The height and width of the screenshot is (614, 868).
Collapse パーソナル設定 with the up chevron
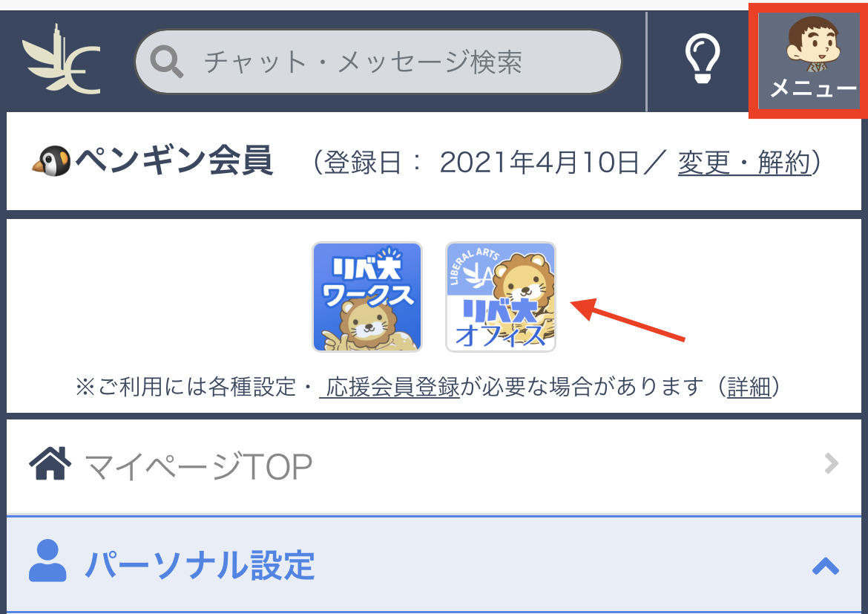pyautogui.click(x=826, y=566)
